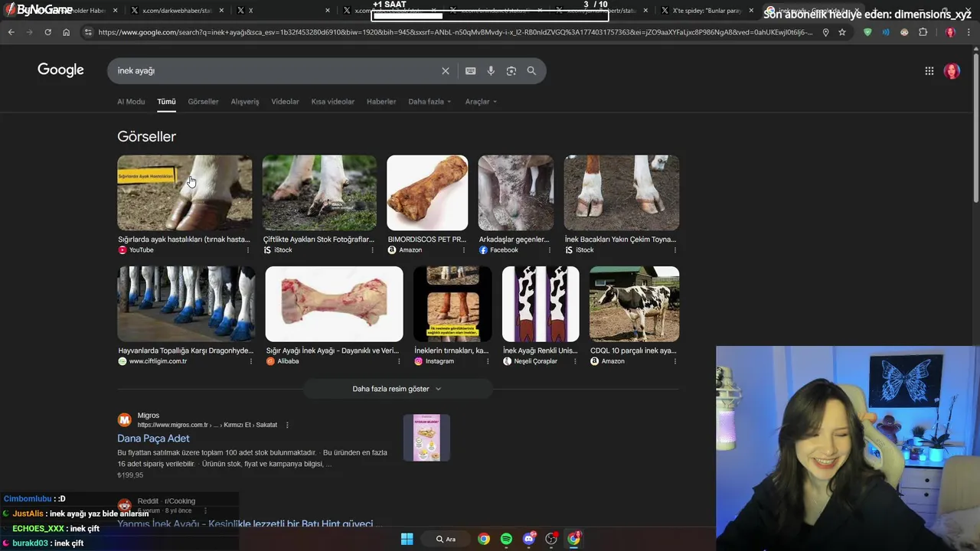This screenshot has width=980, height=551.
Task: Start voice search with the microphone icon
Action: [x=491, y=70]
